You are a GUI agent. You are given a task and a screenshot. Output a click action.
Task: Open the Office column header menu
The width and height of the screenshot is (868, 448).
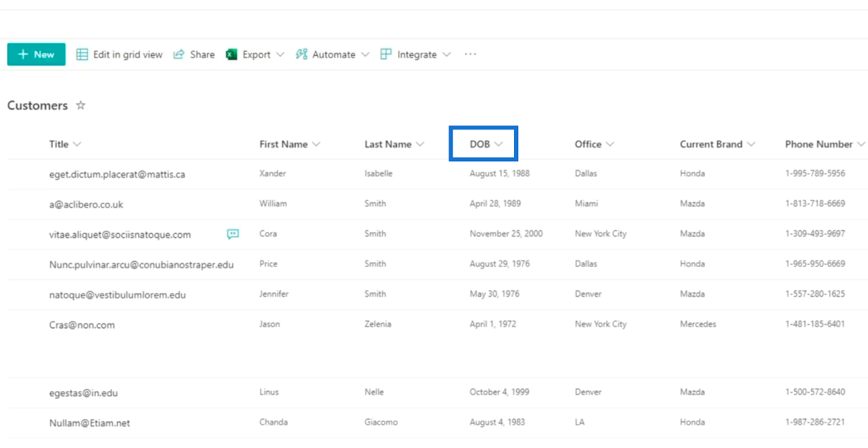point(594,144)
